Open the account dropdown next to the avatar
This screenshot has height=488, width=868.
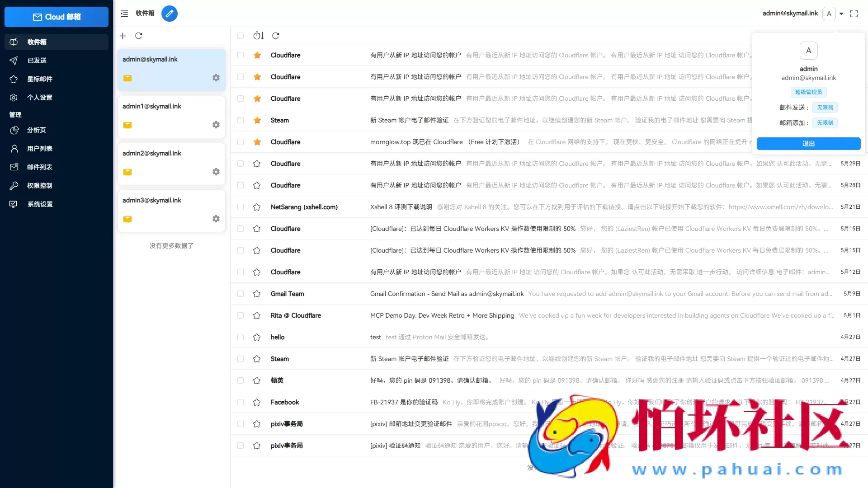(x=842, y=14)
